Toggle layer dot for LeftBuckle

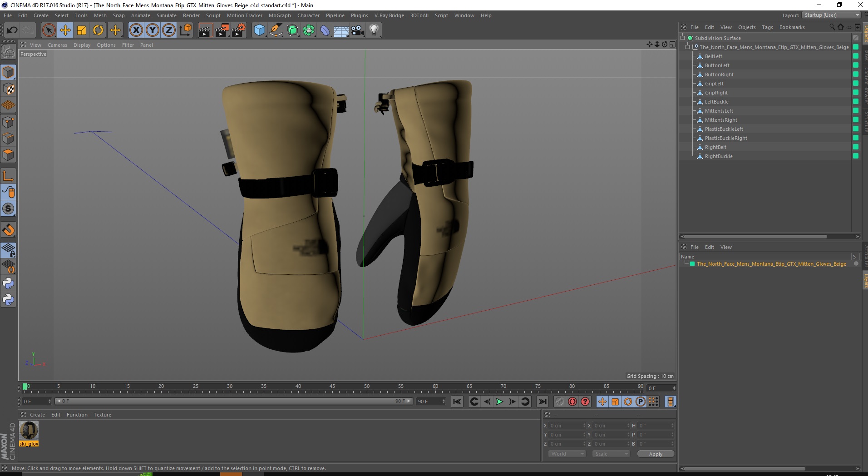856,102
